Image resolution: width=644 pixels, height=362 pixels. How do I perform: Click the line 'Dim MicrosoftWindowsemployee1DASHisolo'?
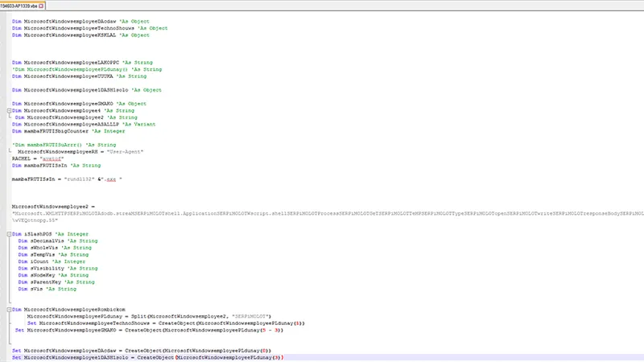[87, 90]
